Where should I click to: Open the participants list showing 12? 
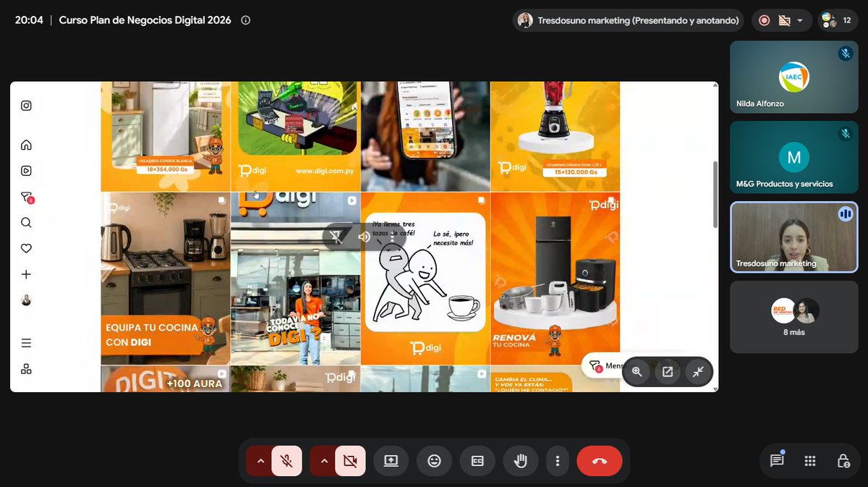tap(838, 20)
